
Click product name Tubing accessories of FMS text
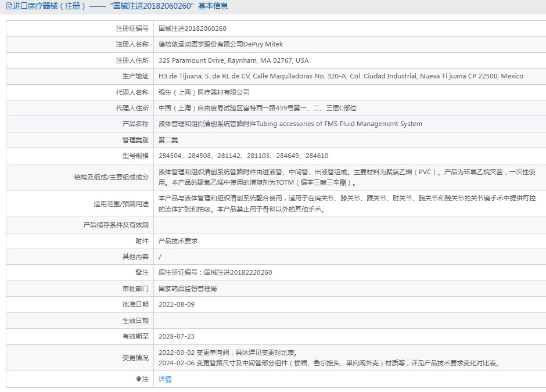290,124
